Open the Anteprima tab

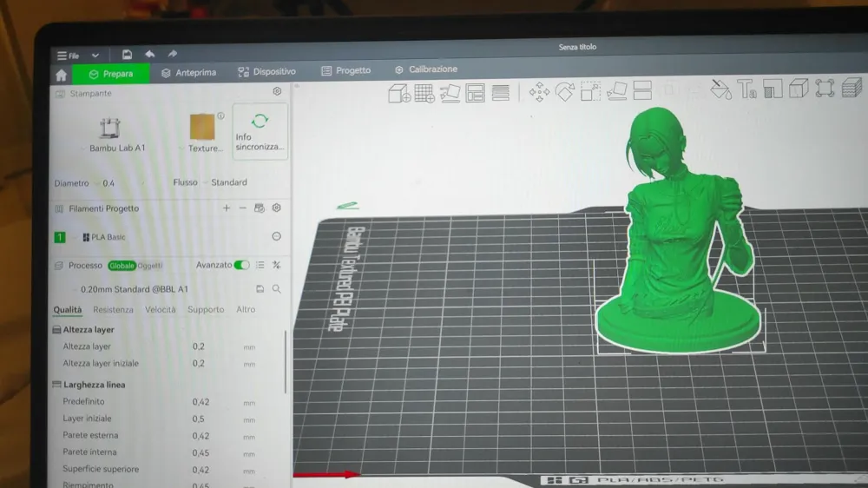(x=188, y=73)
